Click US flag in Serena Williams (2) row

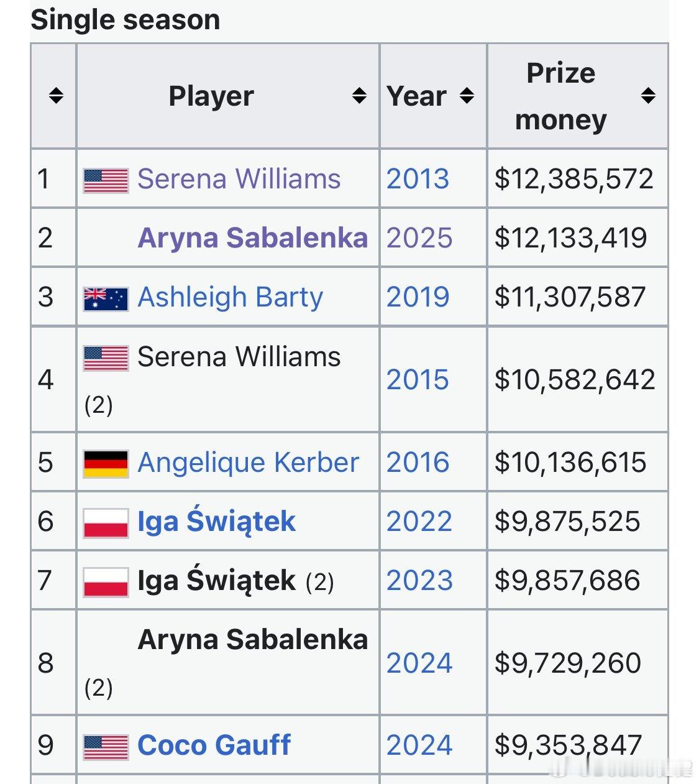point(106,358)
